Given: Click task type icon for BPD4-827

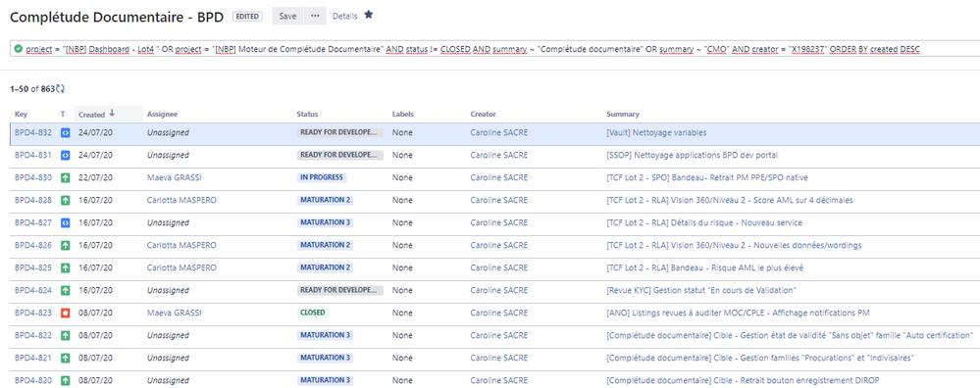Looking at the screenshot, I should click(x=65, y=222).
